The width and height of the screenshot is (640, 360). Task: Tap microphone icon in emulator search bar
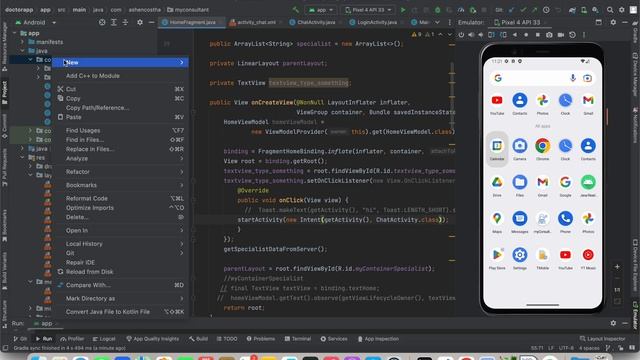tap(573, 78)
